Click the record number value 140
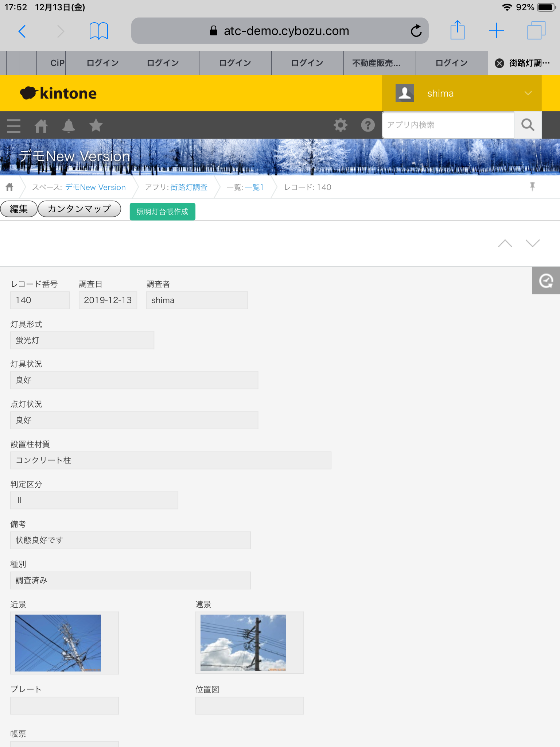This screenshot has width=560, height=747. [40, 300]
